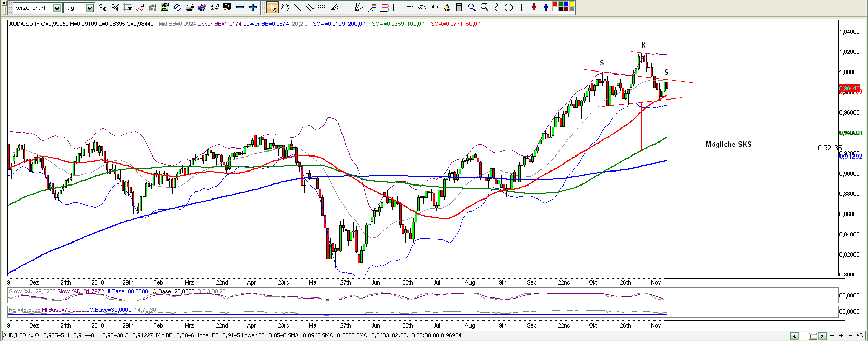Click the RSI indicator label
The width and height of the screenshot is (868, 341).
pos(24,310)
